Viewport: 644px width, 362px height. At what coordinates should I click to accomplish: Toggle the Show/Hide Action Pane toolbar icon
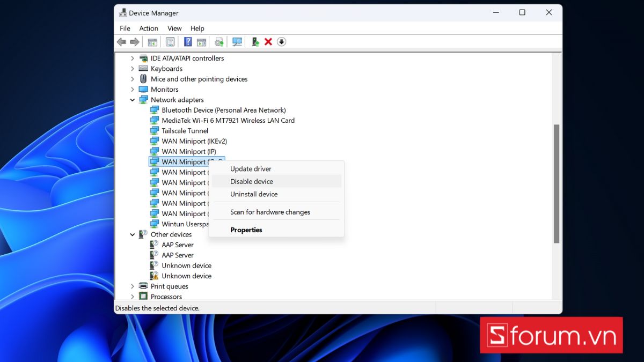201,42
